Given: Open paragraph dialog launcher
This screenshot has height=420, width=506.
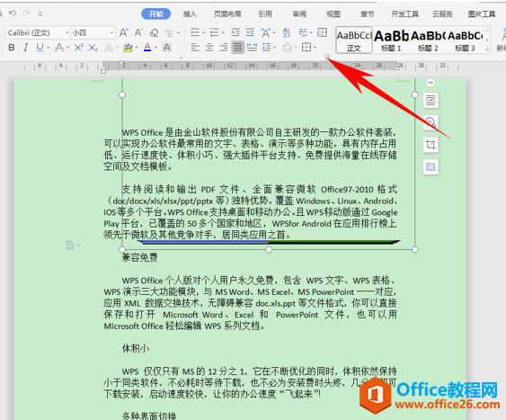Looking at the screenshot, I should point(326,58).
